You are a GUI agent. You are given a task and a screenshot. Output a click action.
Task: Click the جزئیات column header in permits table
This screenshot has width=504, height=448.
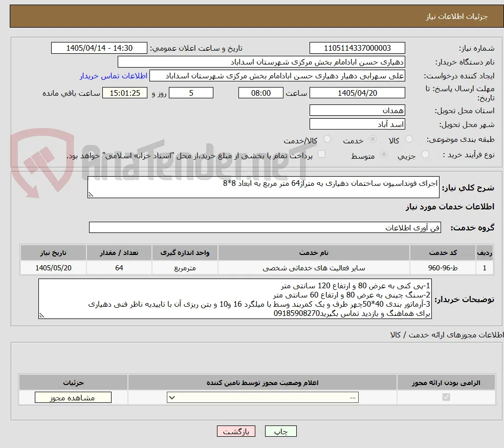[x=73, y=382]
